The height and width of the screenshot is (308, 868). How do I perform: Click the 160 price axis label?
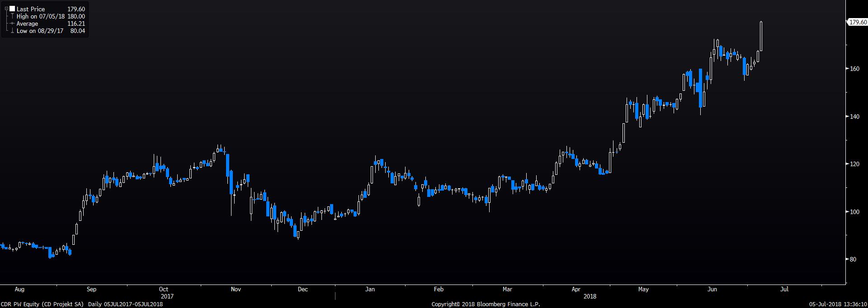pyautogui.click(x=854, y=69)
